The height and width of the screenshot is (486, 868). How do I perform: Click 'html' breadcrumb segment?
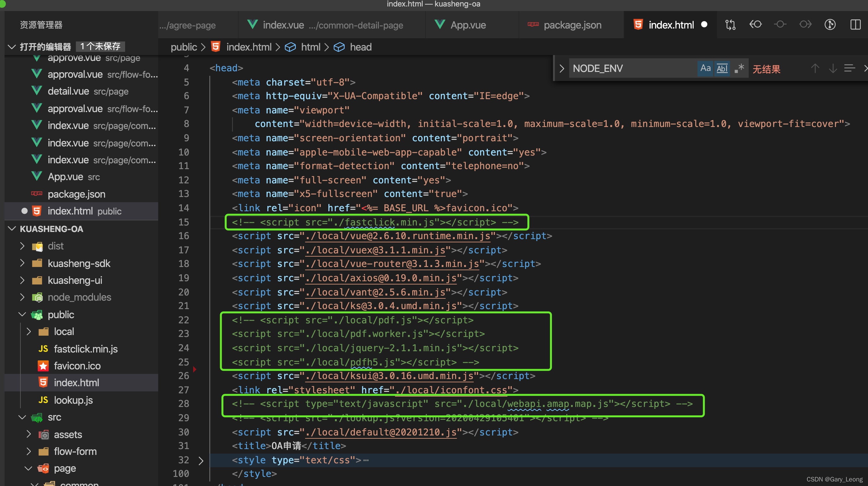click(x=310, y=47)
